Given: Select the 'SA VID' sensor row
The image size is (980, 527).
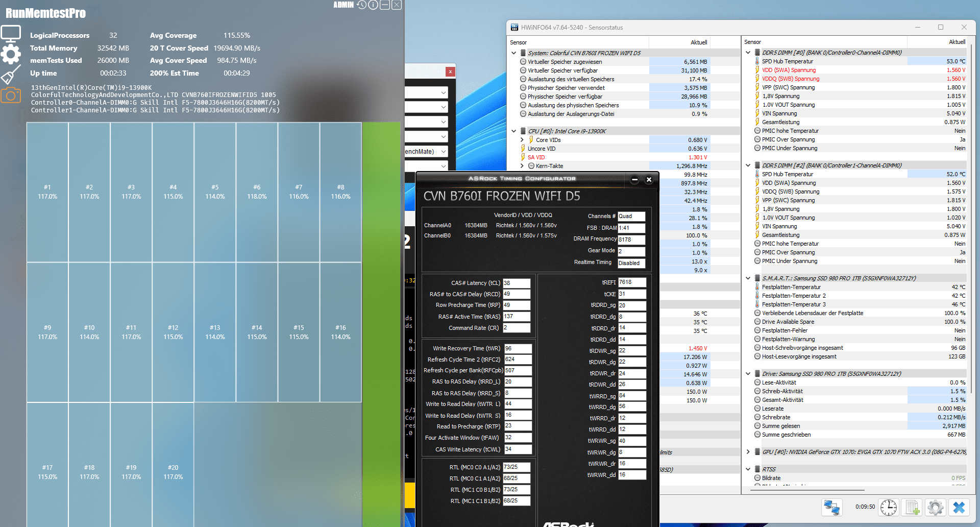Looking at the screenshot, I should (x=614, y=157).
